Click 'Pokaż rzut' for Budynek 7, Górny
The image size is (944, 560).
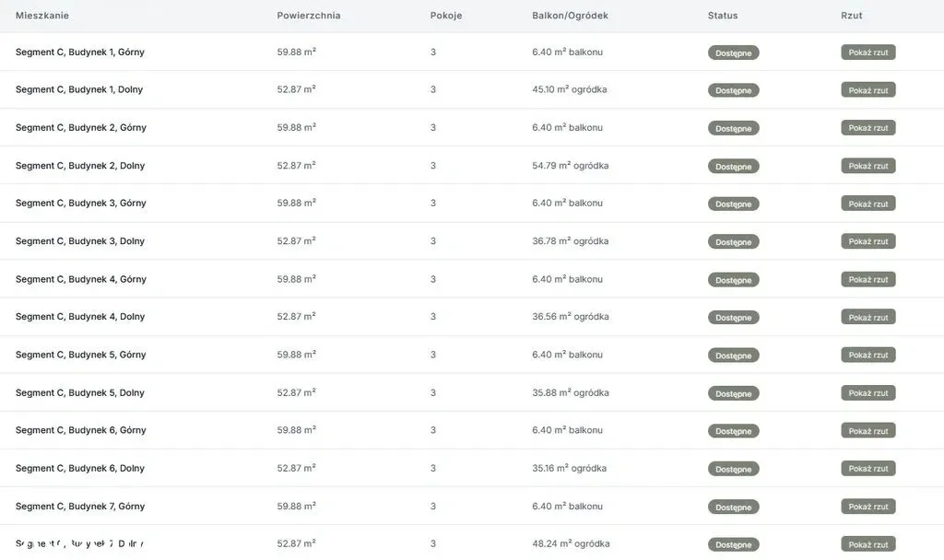coord(867,507)
